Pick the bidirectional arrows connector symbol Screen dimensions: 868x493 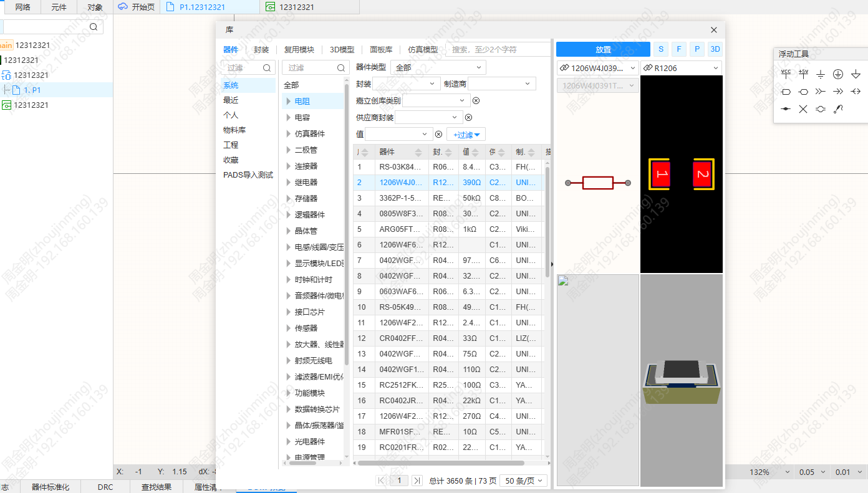[856, 92]
